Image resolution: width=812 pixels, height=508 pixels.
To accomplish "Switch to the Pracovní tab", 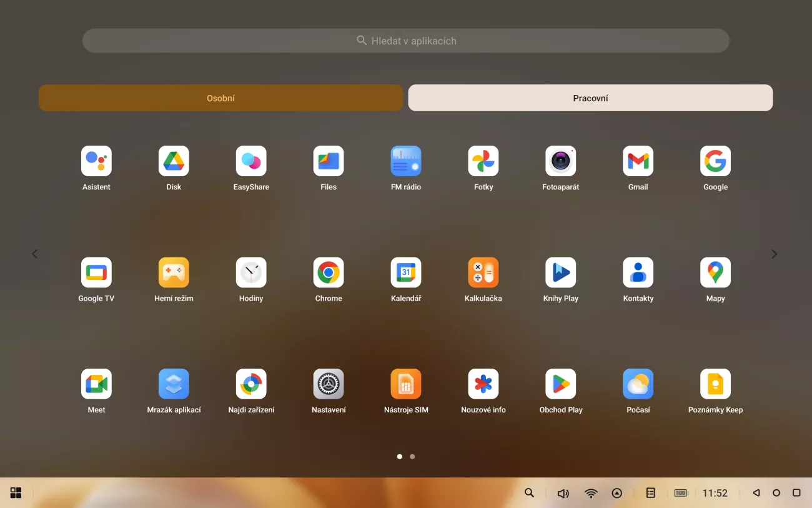I will (590, 98).
